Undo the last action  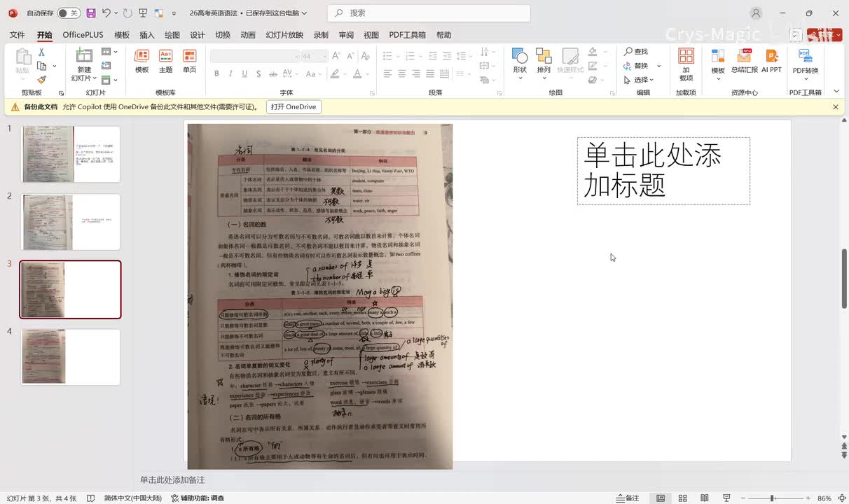coord(106,13)
